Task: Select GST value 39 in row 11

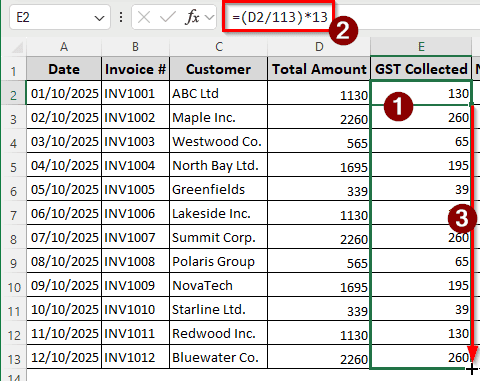Action: point(421,309)
